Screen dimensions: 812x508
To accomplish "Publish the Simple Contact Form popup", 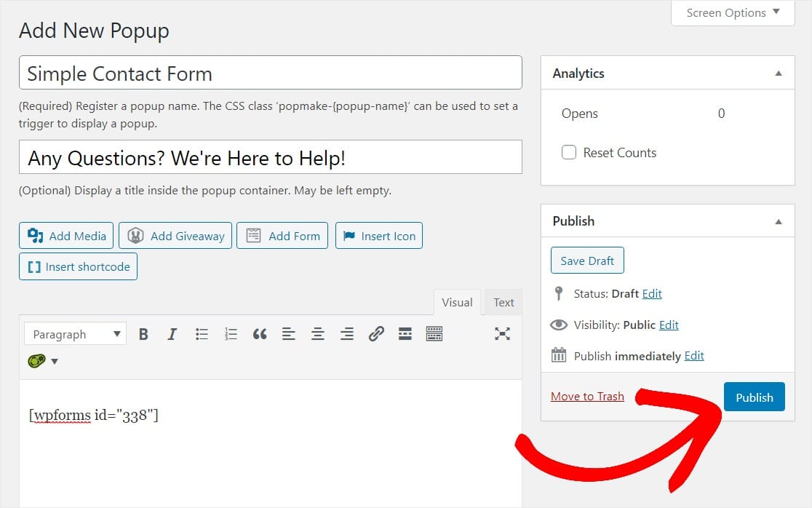I will [x=754, y=397].
